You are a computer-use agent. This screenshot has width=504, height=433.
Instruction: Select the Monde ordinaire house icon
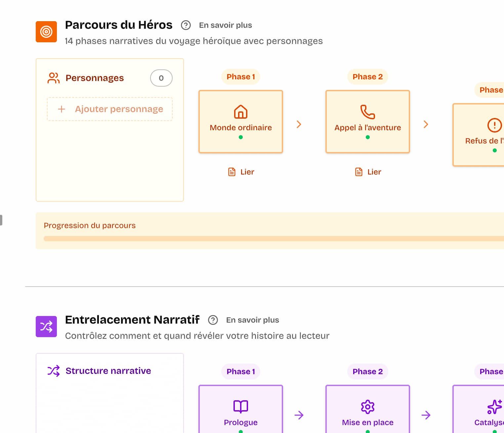point(240,112)
